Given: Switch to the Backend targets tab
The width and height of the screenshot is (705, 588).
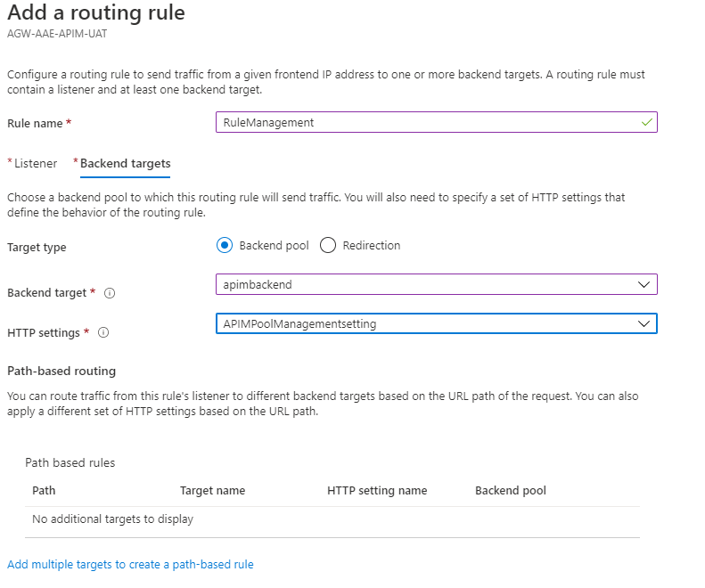Looking at the screenshot, I should (x=125, y=163).
